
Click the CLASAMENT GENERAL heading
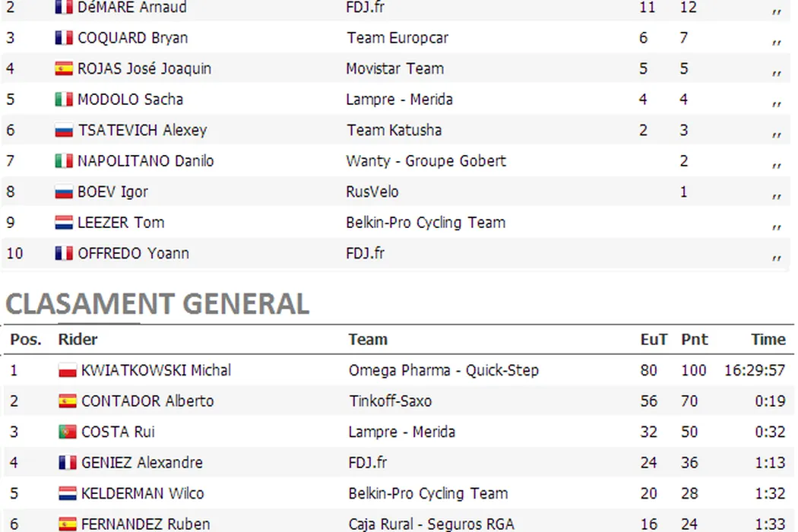click(x=157, y=304)
